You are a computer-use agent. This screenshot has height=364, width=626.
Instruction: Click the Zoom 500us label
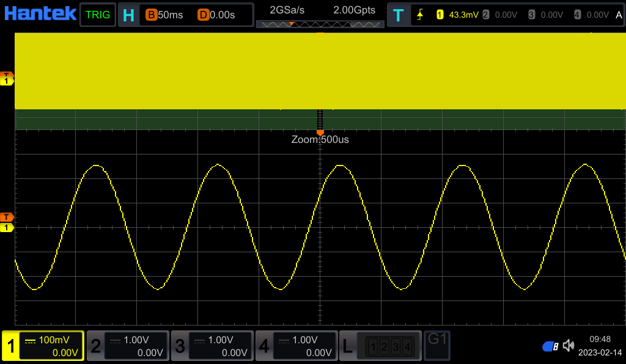pos(320,139)
